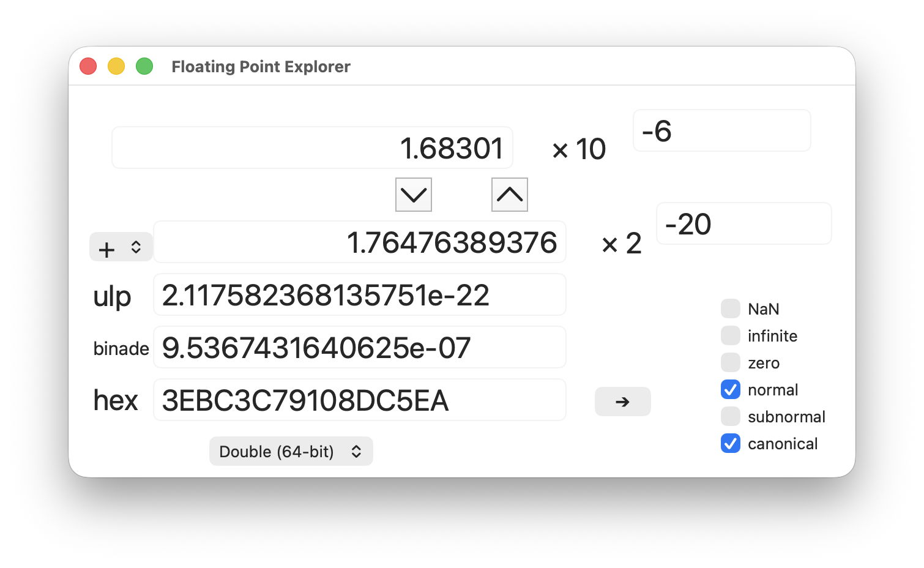Select the binade value field
This screenshot has height=568, width=924.
[x=360, y=347]
